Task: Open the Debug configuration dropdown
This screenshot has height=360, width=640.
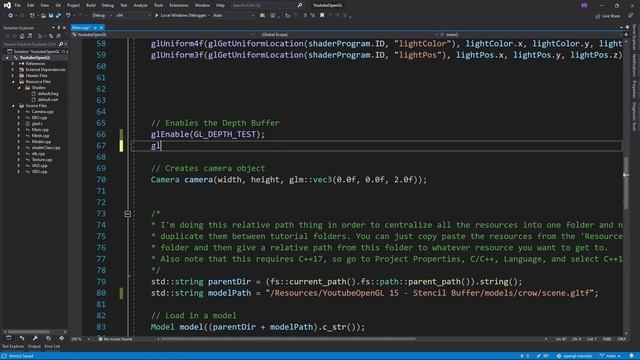Action: (x=101, y=16)
